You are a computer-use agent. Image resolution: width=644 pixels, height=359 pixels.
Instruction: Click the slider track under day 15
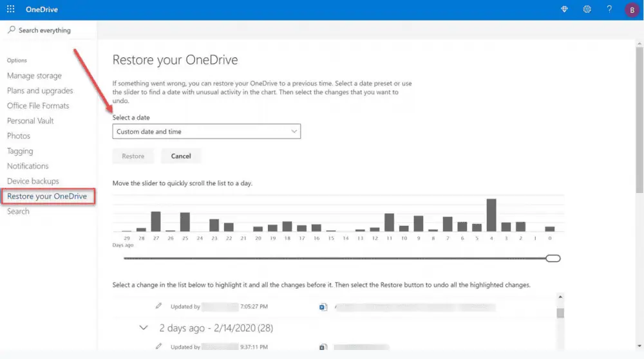tap(331, 258)
